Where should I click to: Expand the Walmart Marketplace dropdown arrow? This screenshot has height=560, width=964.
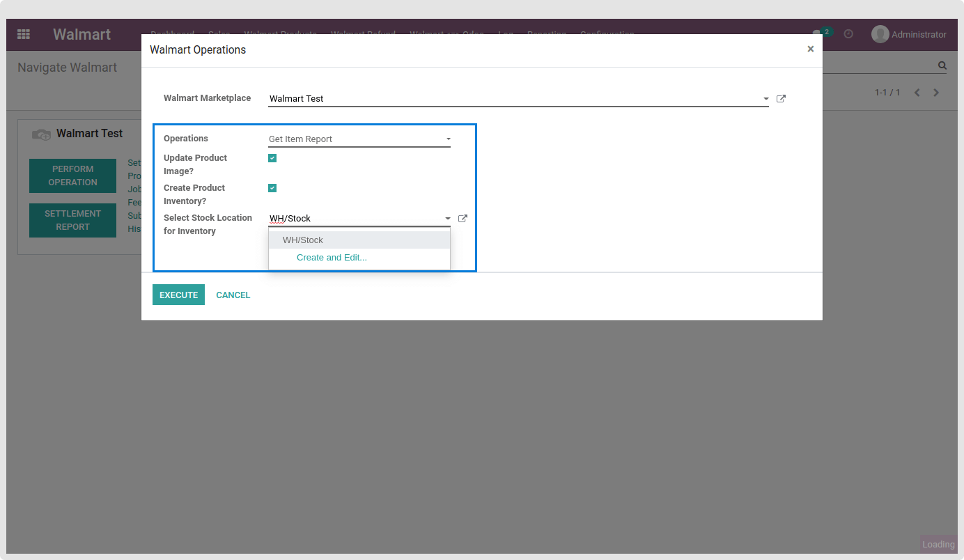[765, 99]
